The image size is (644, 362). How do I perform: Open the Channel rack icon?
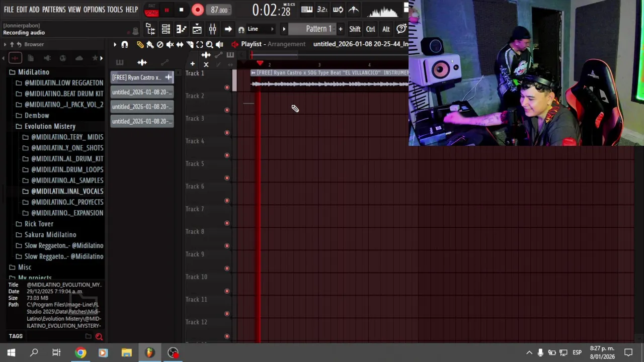point(166,29)
